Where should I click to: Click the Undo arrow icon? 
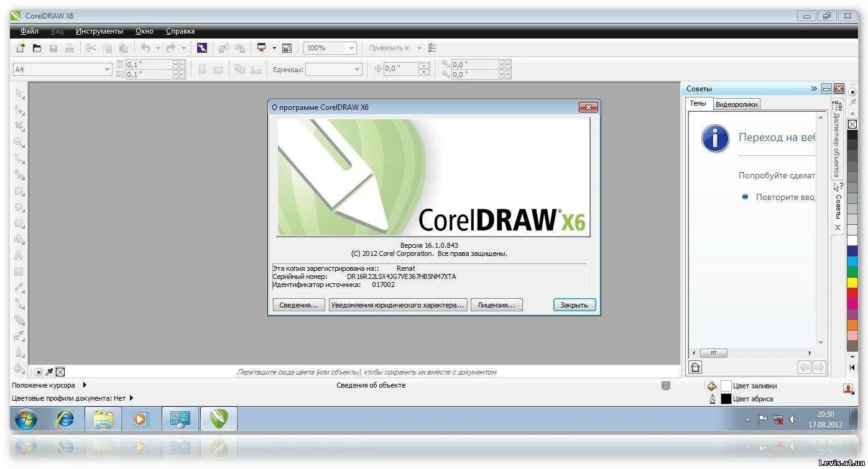(145, 48)
